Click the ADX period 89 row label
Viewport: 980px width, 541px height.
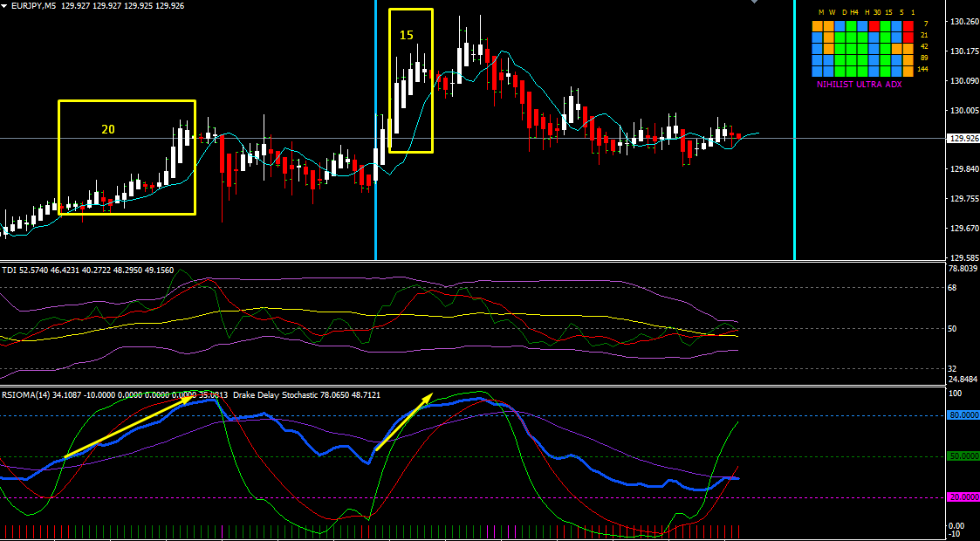click(x=924, y=58)
